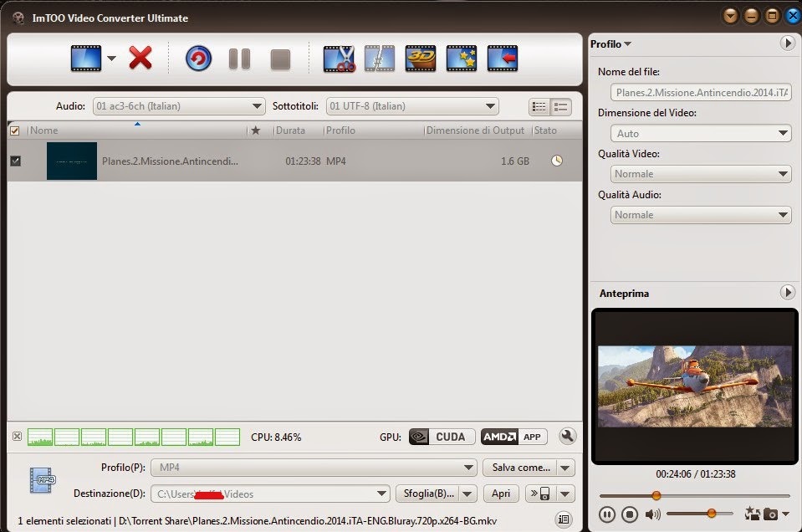Mute the preview speaker icon
The image size is (802, 532).
[x=652, y=514]
